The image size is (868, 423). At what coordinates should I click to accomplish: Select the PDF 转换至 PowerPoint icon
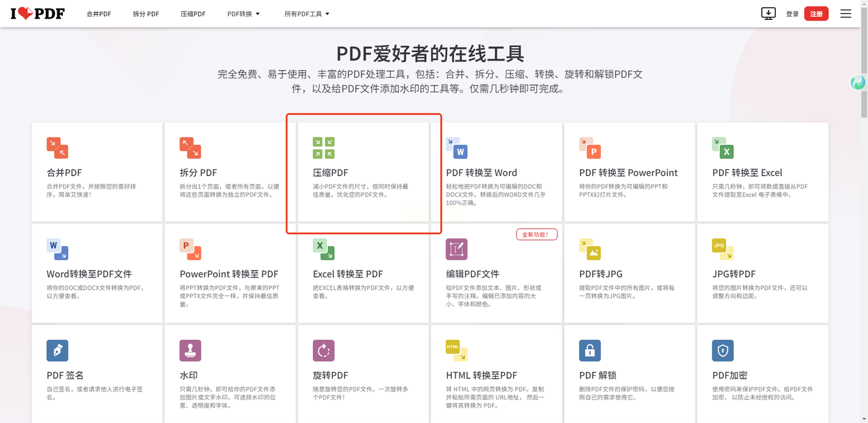point(590,148)
